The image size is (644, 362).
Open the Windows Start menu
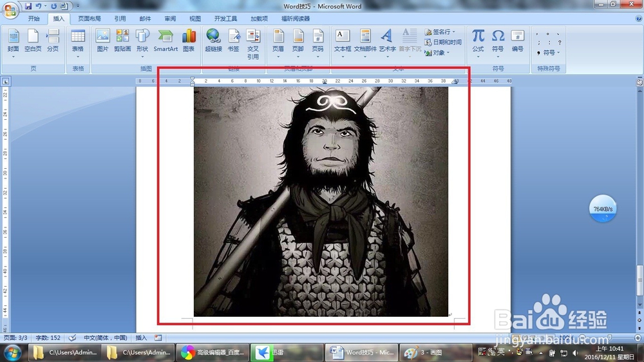12,352
